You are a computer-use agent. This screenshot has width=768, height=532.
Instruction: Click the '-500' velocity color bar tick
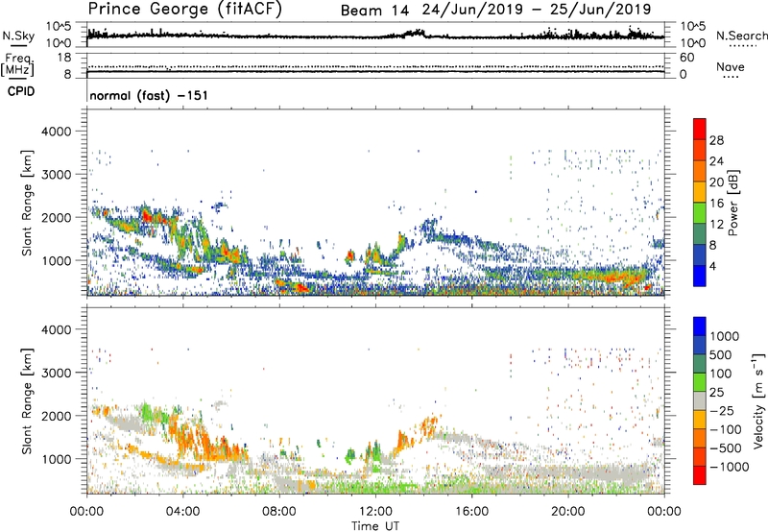click(x=726, y=448)
